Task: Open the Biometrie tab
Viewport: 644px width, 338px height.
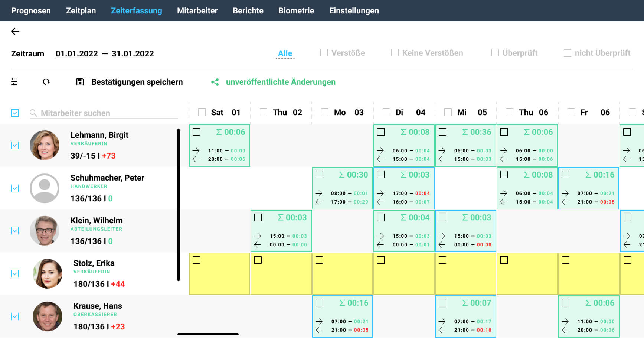Action: tap(296, 10)
